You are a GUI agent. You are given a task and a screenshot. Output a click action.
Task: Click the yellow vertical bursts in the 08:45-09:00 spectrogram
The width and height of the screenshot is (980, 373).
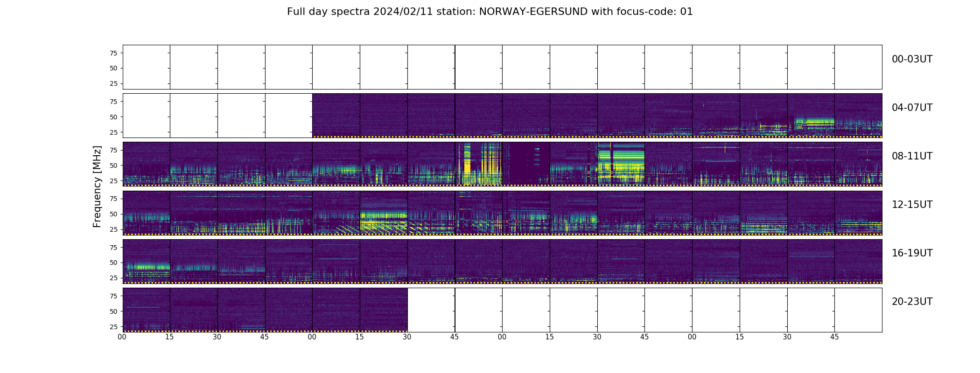pyautogui.click(x=479, y=164)
